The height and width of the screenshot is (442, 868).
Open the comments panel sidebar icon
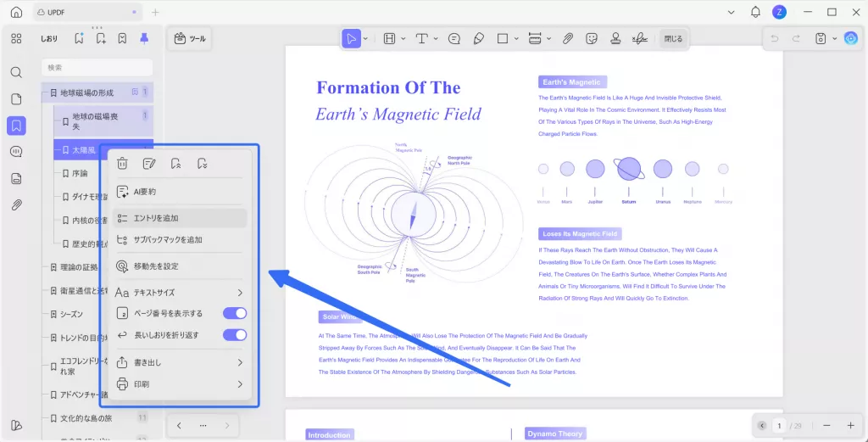tap(17, 152)
